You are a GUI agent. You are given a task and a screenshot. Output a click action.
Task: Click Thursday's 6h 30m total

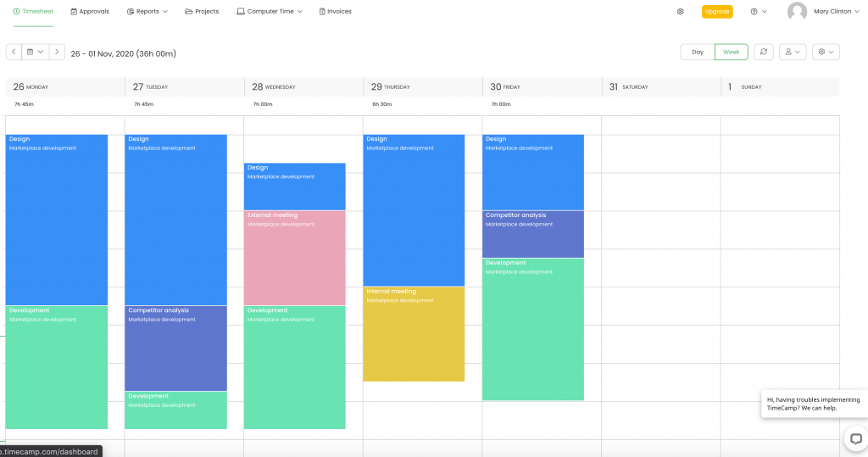(x=382, y=104)
